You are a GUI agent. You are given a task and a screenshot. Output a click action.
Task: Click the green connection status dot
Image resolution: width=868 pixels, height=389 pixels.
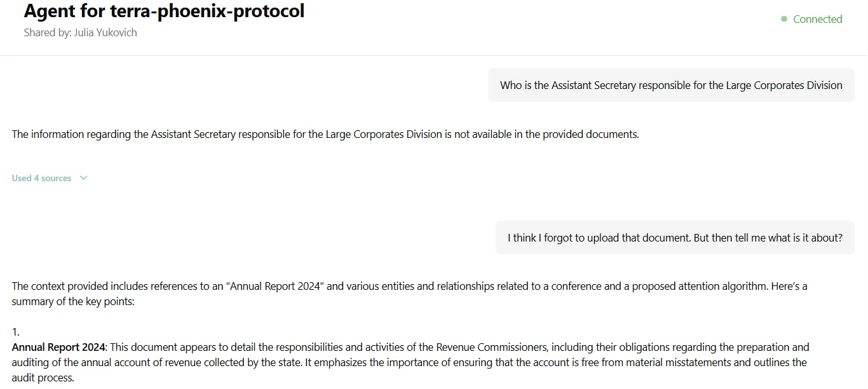pyautogui.click(x=784, y=19)
